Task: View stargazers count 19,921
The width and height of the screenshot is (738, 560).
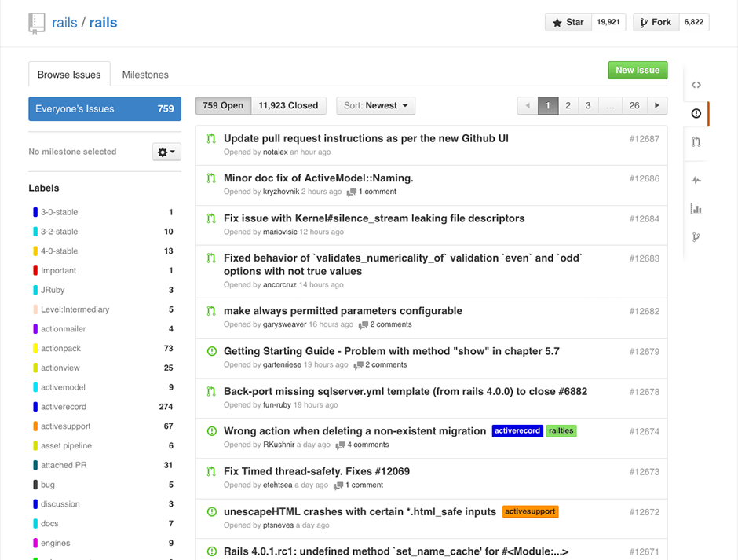Action: click(x=608, y=22)
